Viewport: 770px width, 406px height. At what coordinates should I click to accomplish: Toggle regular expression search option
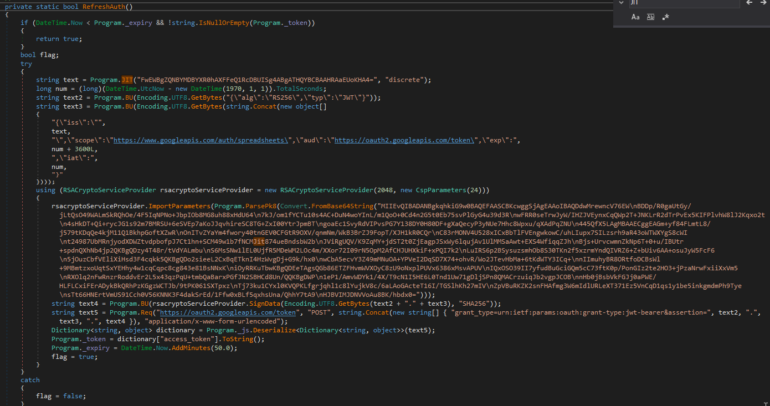[666, 17]
